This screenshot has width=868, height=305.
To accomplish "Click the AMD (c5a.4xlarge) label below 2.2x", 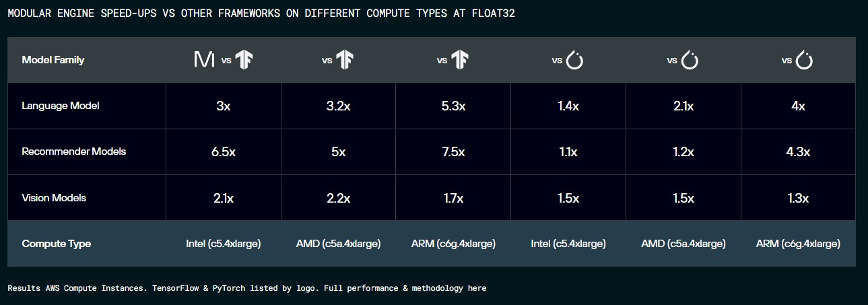I will coord(338,244).
